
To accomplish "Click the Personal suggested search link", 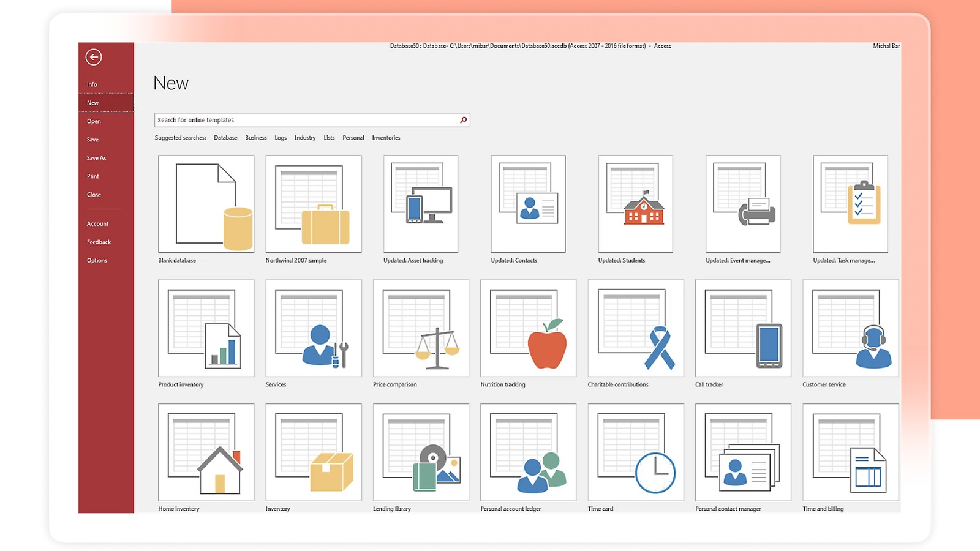I will pos(353,138).
